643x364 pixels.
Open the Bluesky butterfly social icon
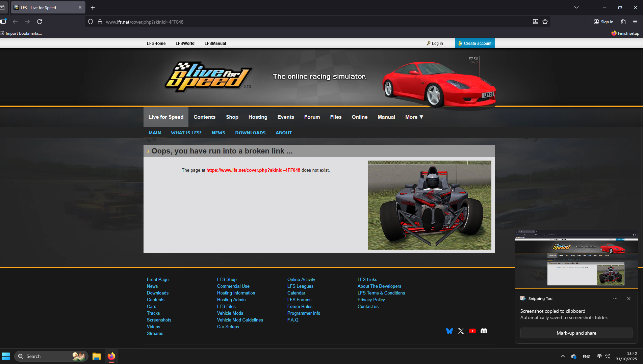449,331
